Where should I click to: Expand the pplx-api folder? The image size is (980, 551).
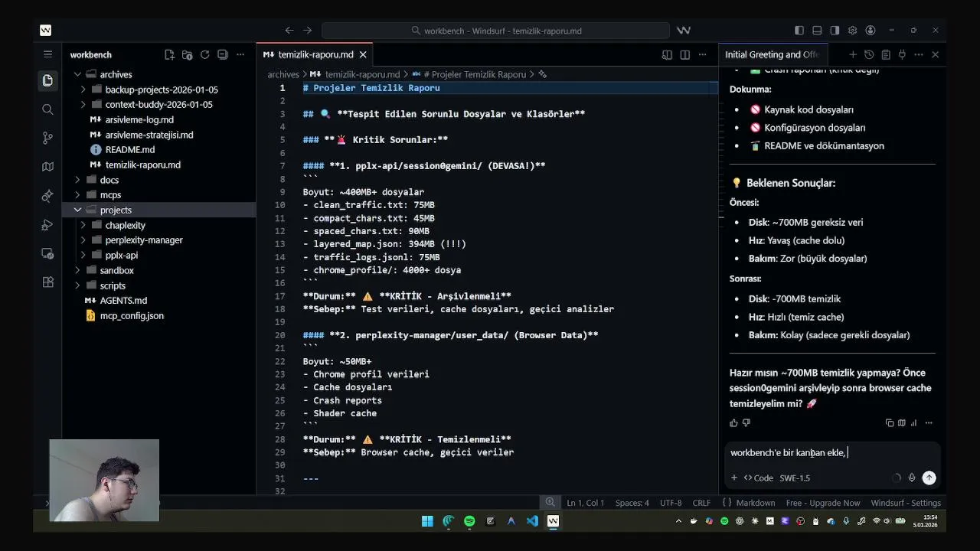83,255
